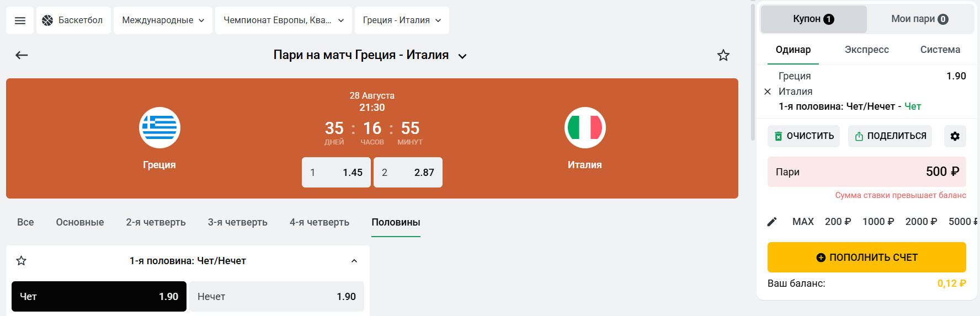The width and height of the screenshot is (980, 316).
Task: Switch to the Экспресс tab
Action: pyautogui.click(x=866, y=50)
